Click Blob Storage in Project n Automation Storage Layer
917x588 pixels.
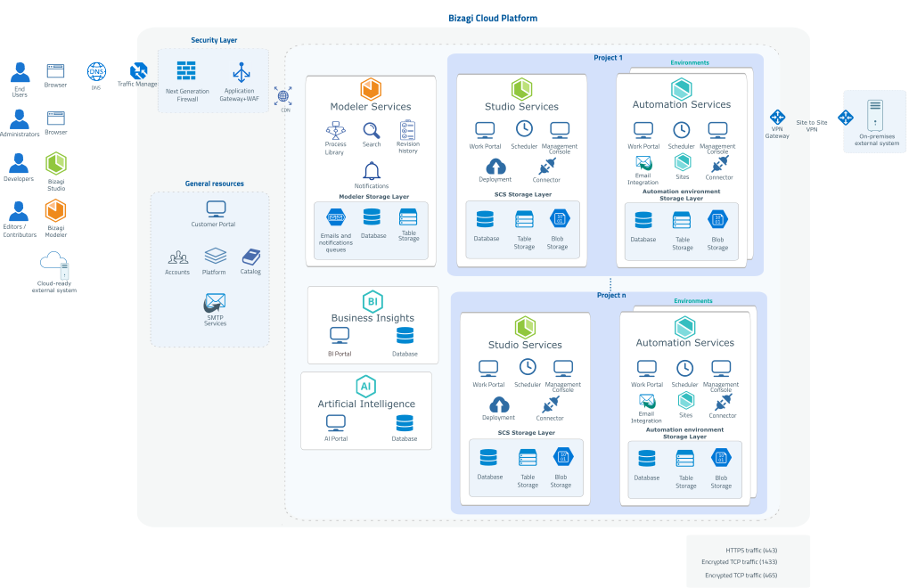point(721,458)
